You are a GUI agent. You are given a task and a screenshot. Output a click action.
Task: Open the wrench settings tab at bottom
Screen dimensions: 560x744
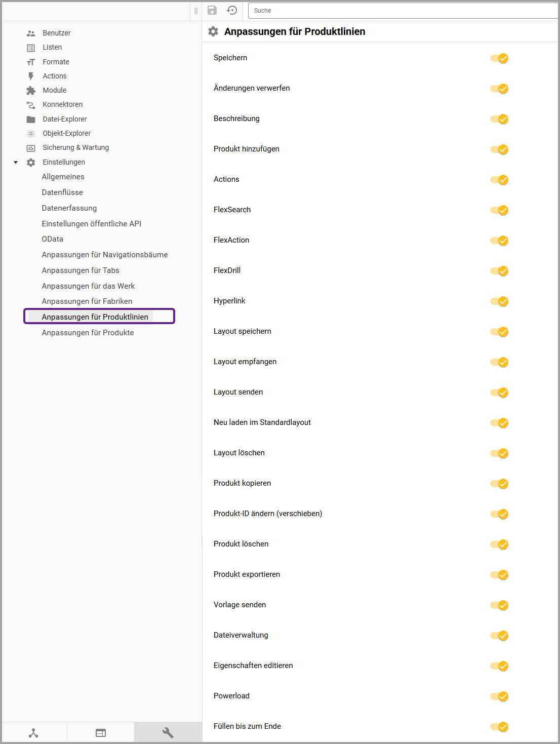coord(168,733)
